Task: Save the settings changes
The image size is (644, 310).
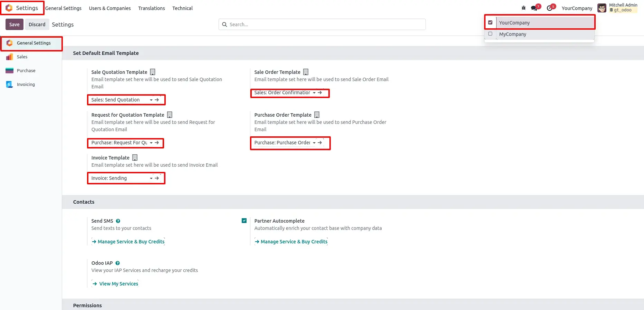Action: pos(15,25)
